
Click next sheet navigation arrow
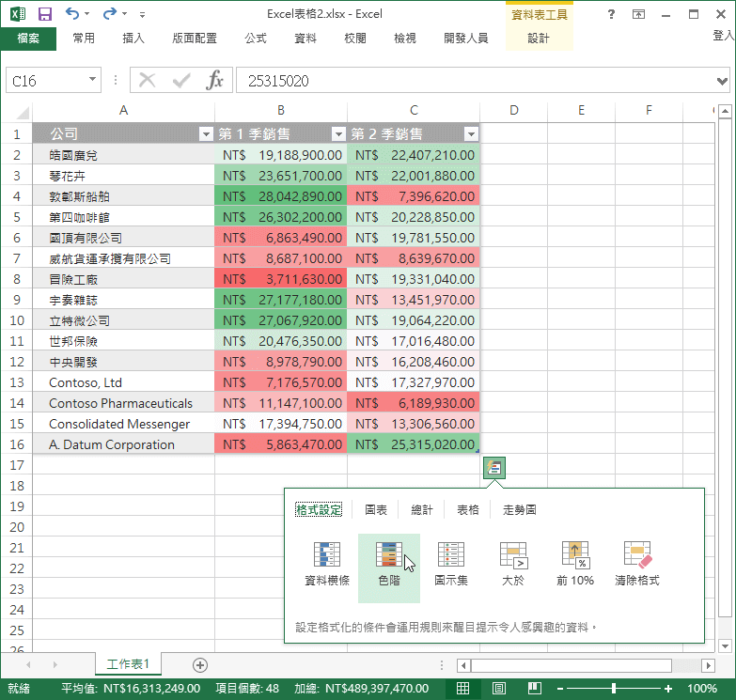tap(55, 665)
